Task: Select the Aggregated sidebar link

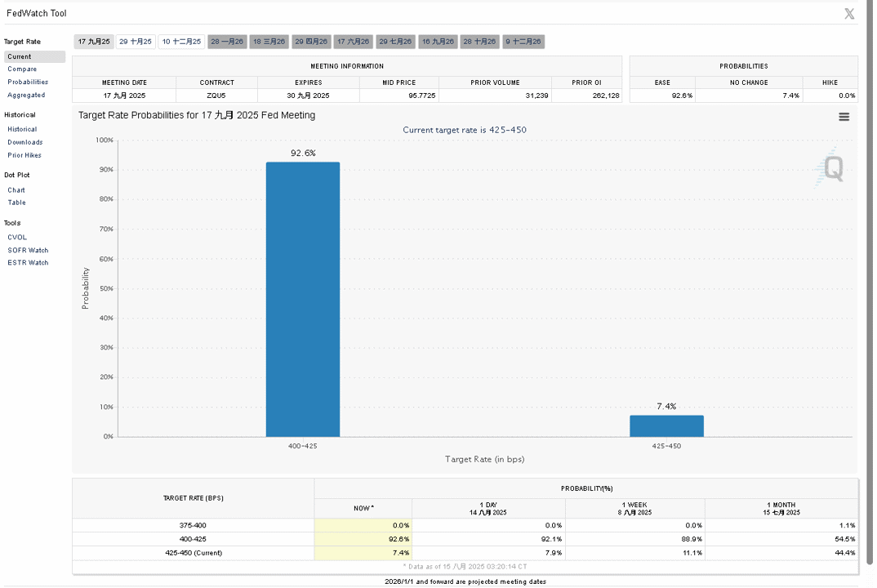Action: [26, 95]
